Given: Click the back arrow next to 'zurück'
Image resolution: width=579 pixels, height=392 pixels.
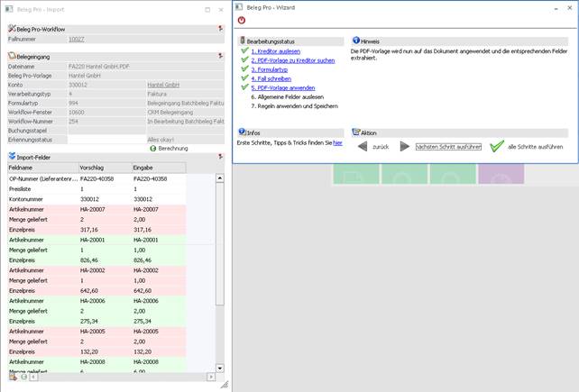Looking at the screenshot, I should [363, 146].
